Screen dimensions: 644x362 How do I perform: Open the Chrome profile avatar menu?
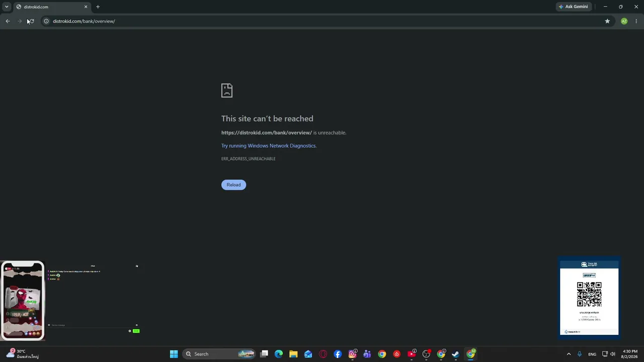[x=624, y=21]
